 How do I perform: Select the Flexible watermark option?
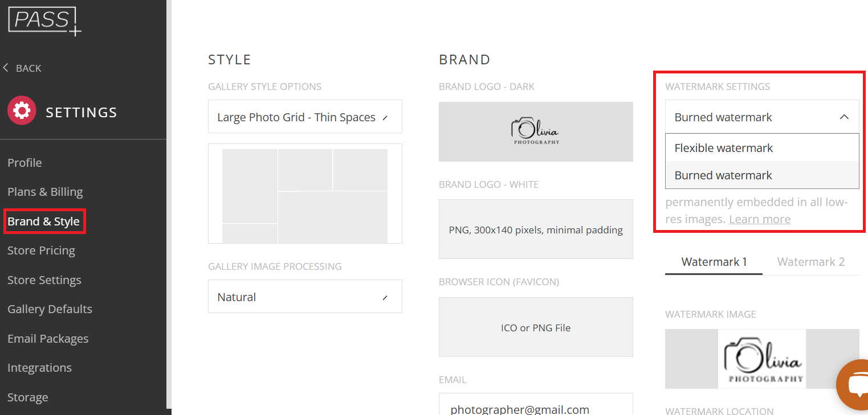tap(762, 148)
